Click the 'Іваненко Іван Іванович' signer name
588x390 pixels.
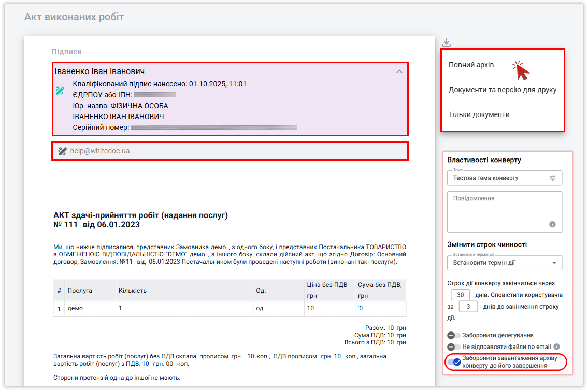(x=99, y=71)
